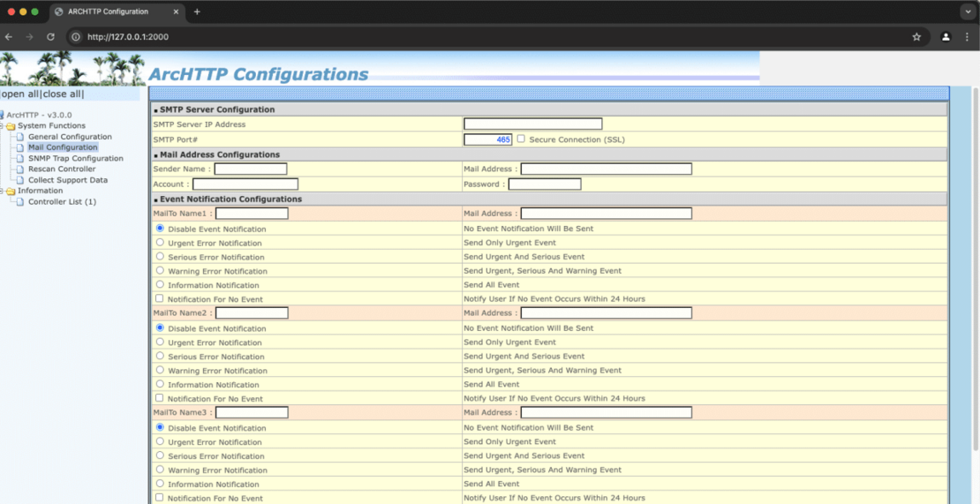Click the Information folder icon
The image size is (980, 504).
(x=11, y=191)
